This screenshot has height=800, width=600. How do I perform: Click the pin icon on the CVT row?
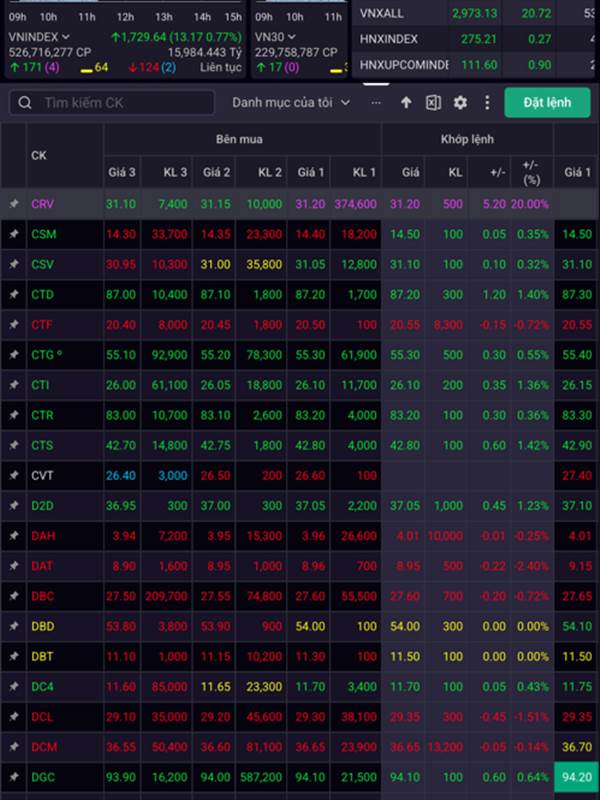tap(14, 476)
